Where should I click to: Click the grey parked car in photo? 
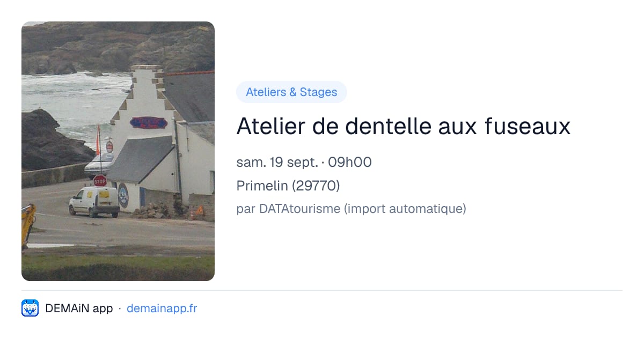(x=99, y=164)
